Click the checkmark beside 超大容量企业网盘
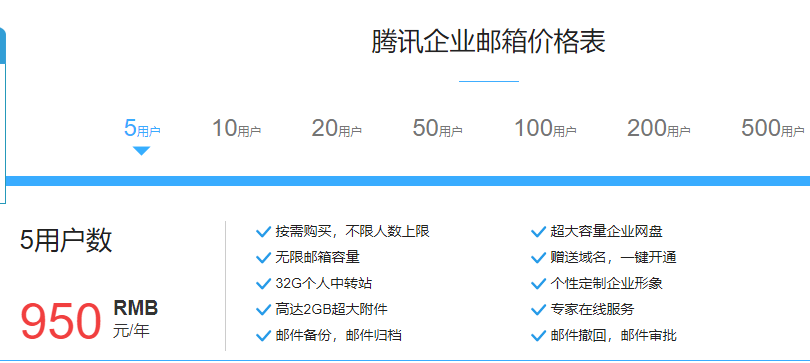The image size is (810, 363). 538,231
